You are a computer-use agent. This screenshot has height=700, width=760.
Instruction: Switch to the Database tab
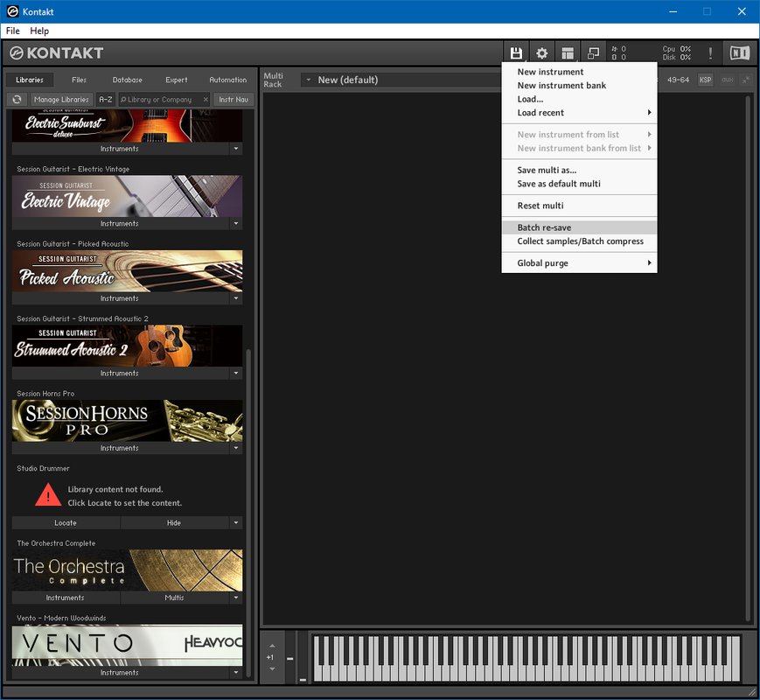(x=127, y=80)
